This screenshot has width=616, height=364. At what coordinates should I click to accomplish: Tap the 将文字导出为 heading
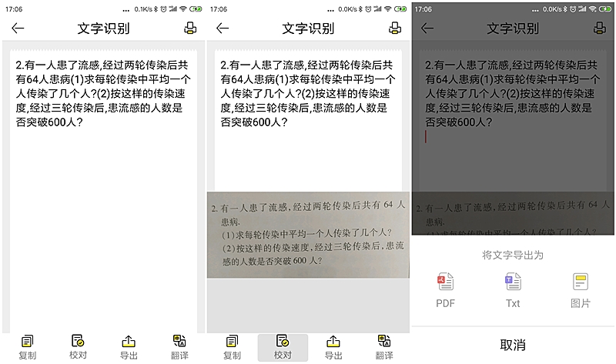(x=513, y=255)
